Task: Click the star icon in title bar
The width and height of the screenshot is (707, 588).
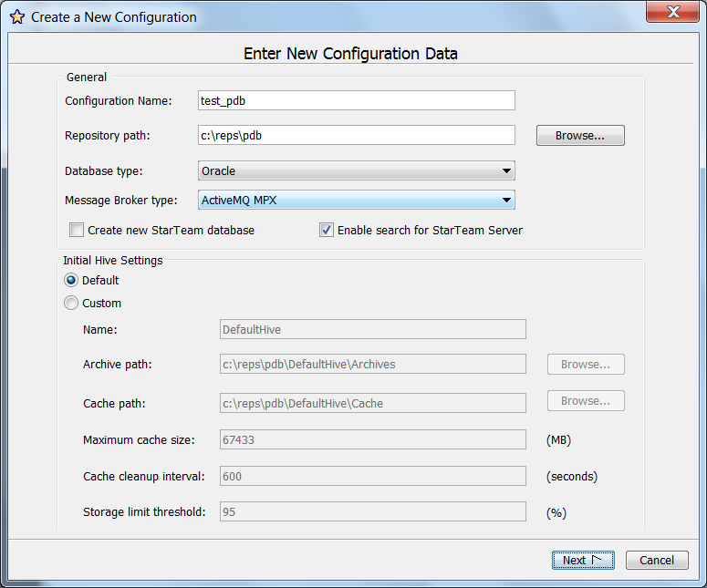Action: (x=16, y=16)
